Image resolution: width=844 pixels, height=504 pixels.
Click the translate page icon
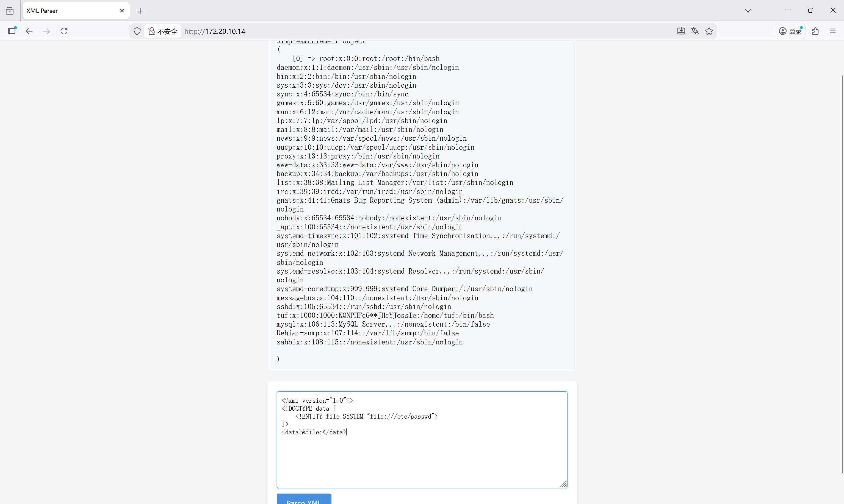(695, 31)
